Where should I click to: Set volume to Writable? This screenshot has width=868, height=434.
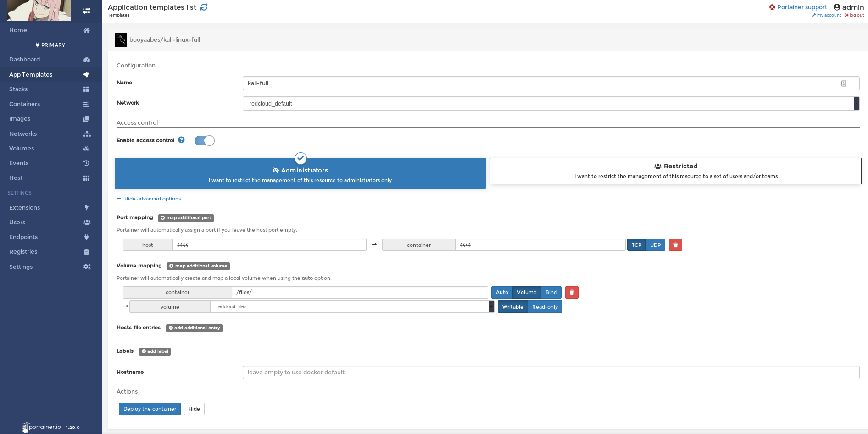(x=512, y=307)
